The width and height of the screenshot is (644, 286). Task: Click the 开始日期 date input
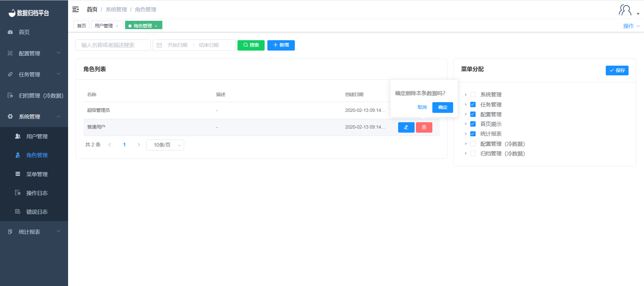[x=177, y=45]
